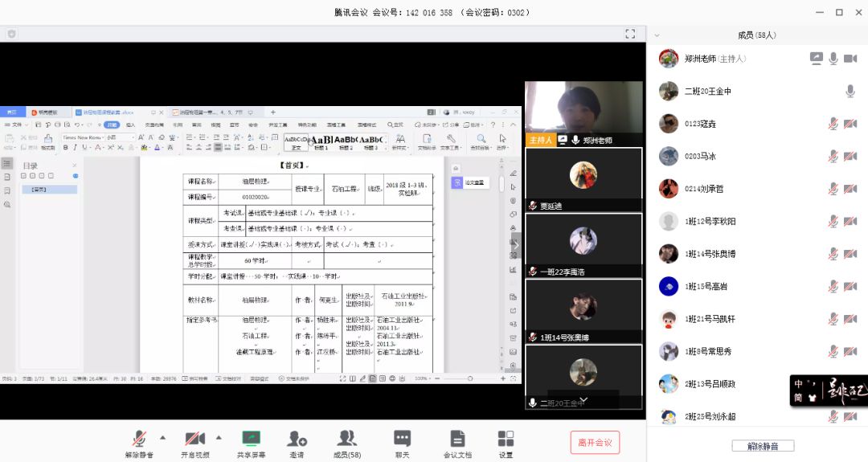The image size is (868, 462).
Task: Click the shield security icon at top left
Action: click(11, 34)
